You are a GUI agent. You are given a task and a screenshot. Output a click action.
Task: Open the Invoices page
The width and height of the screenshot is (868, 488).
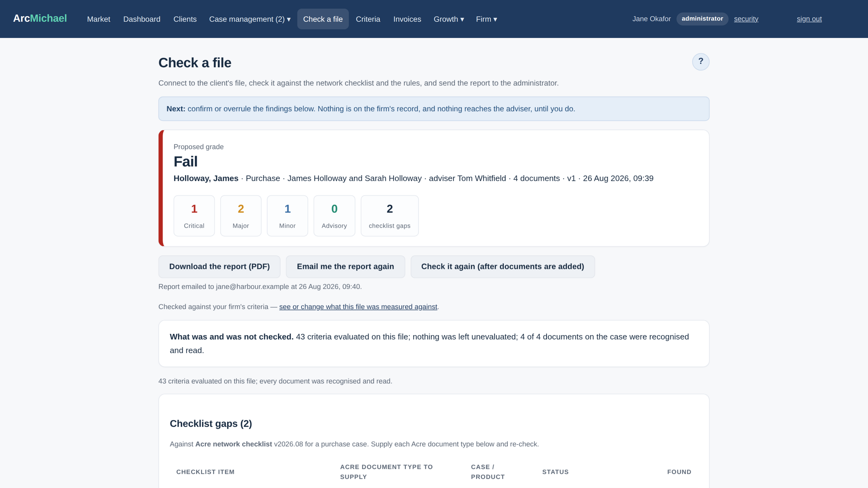pyautogui.click(x=407, y=19)
